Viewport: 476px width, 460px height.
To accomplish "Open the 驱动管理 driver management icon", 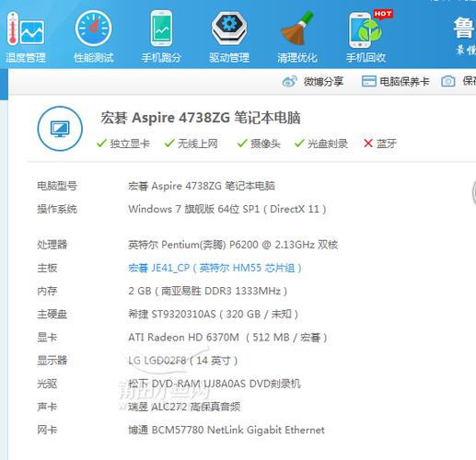I will (x=229, y=29).
